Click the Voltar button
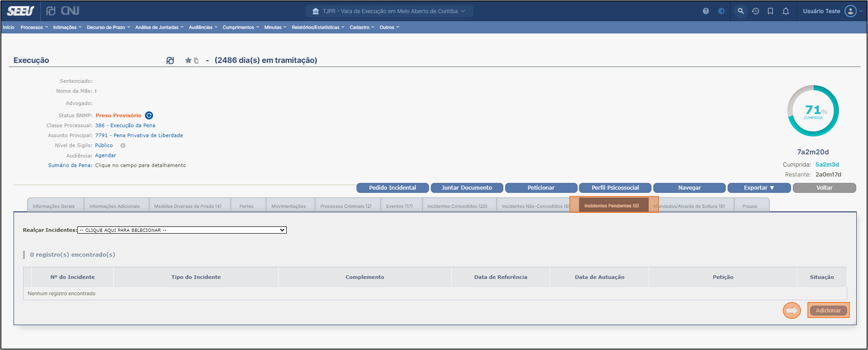This screenshot has width=868, height=350. [824, 188]
